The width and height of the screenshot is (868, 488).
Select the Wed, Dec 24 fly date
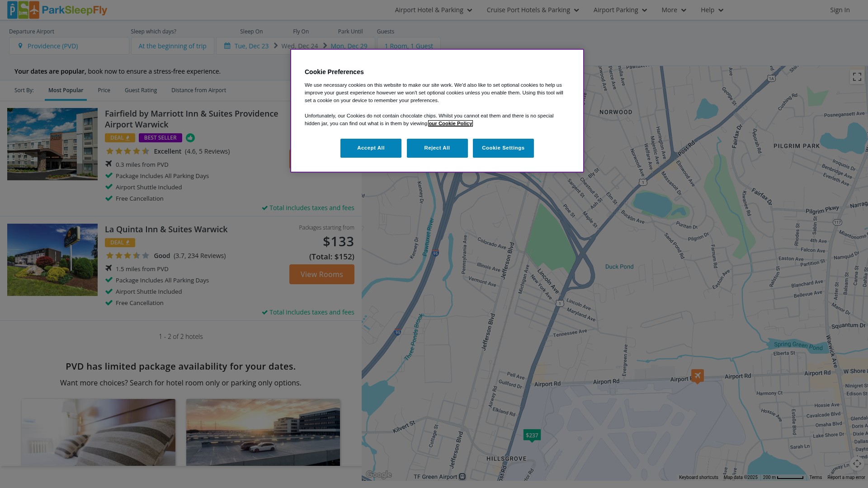click(x=299, y=46)
